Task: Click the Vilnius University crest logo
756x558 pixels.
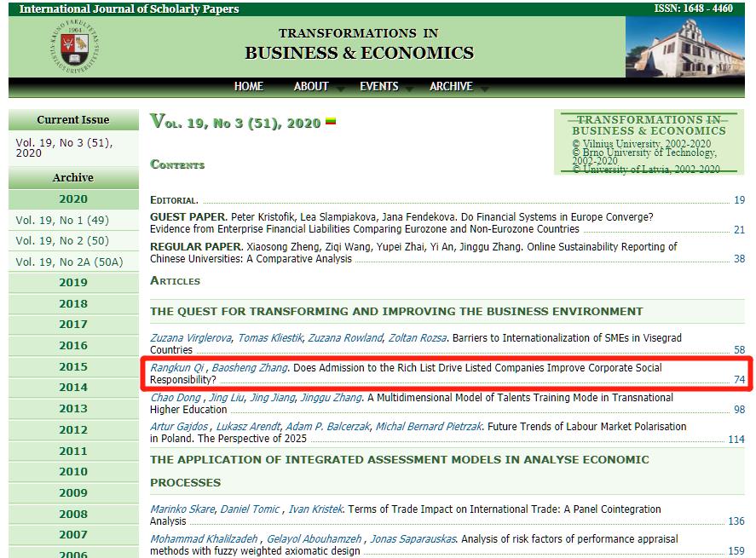Action: (x=74, y=46)
